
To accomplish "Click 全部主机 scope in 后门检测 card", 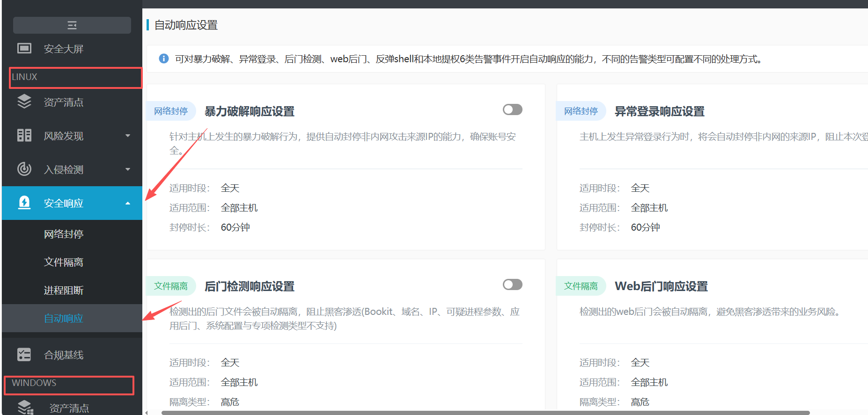I will click(x=239, y=382).
